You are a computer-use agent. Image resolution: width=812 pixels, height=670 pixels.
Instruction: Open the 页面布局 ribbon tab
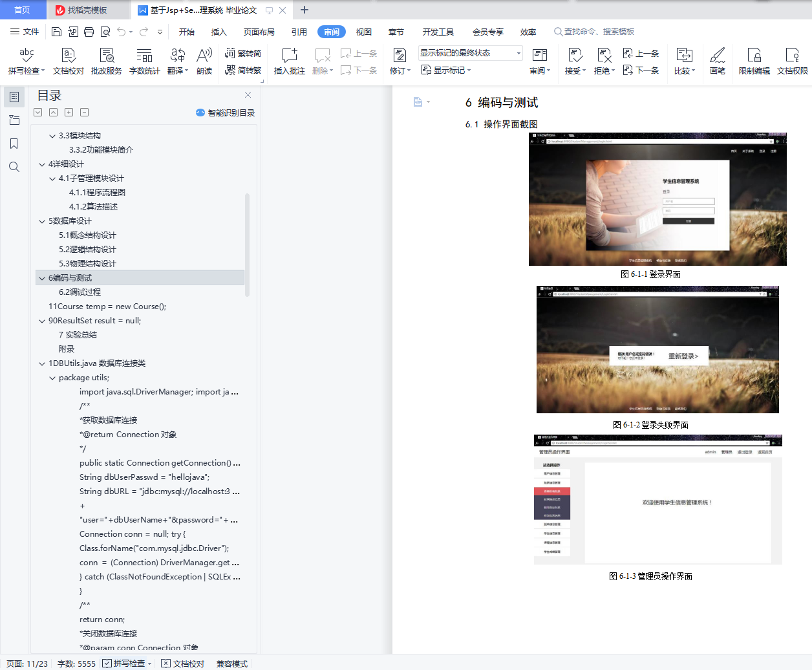coord(259,32)
